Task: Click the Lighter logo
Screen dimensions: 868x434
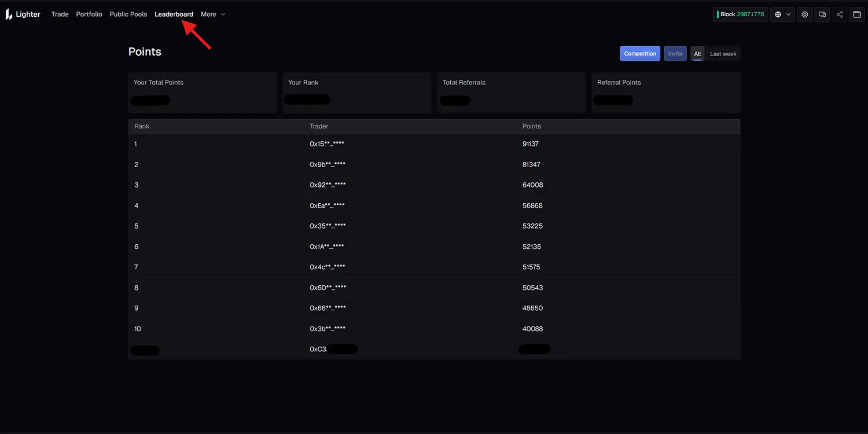Action: pos(23,14)
